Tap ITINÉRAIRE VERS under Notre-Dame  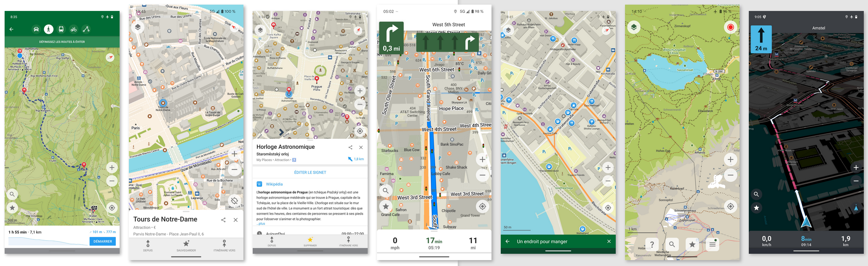pyautogui.click(x=224, y=246)
